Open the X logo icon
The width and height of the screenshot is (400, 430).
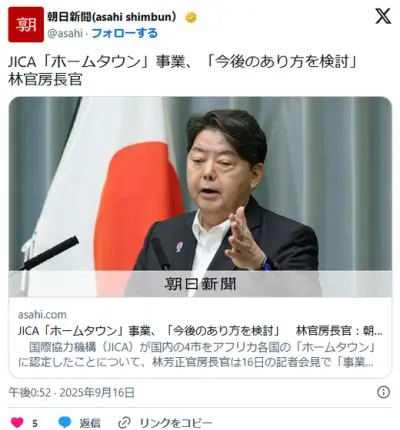tap(383, 16)
